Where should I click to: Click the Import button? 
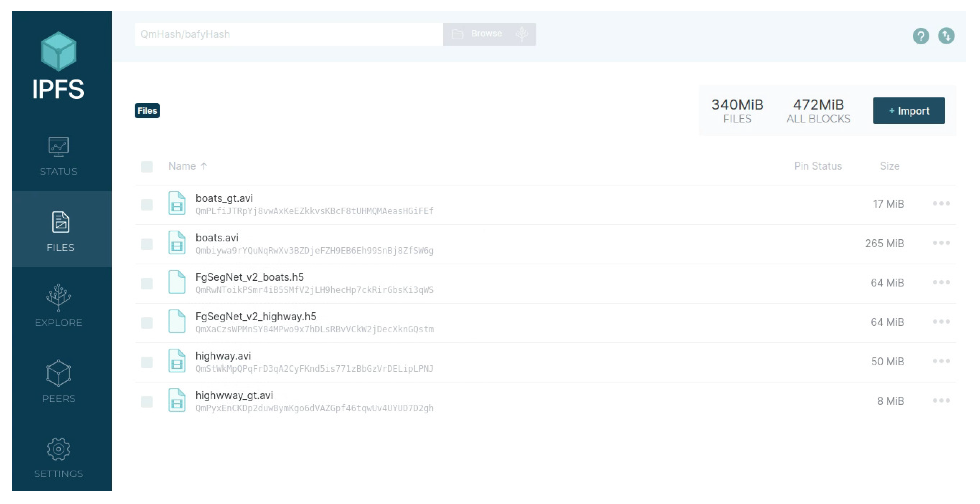pyautogui.click(x=909, y=111)
